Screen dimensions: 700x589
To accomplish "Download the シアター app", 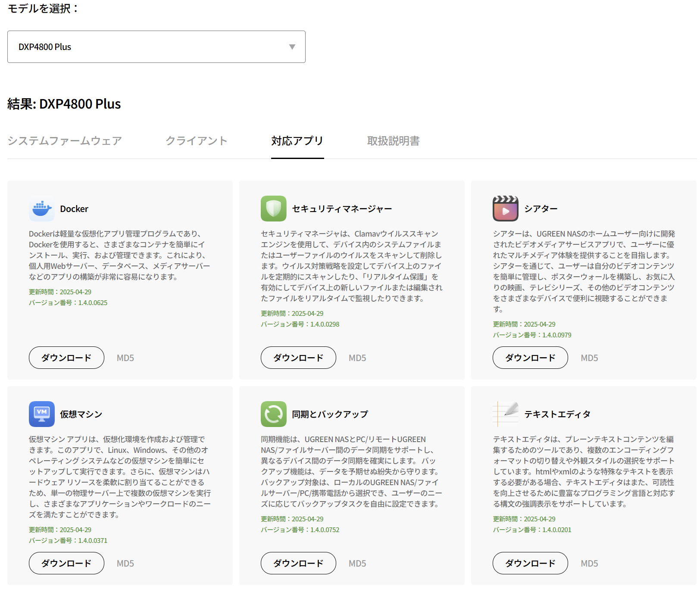I will 530,358.
